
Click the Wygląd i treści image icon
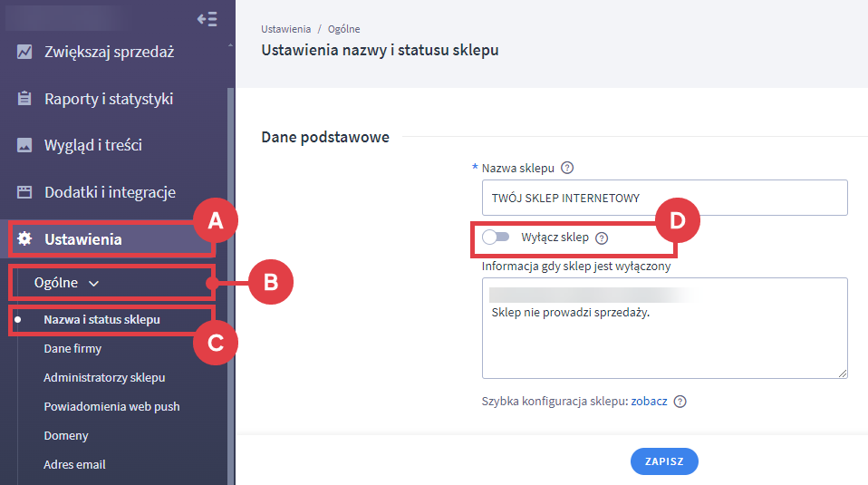25,145
